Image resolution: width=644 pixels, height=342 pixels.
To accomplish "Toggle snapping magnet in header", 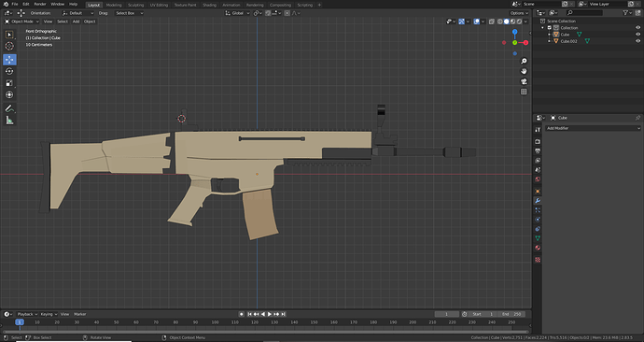I will click(268, 13).
